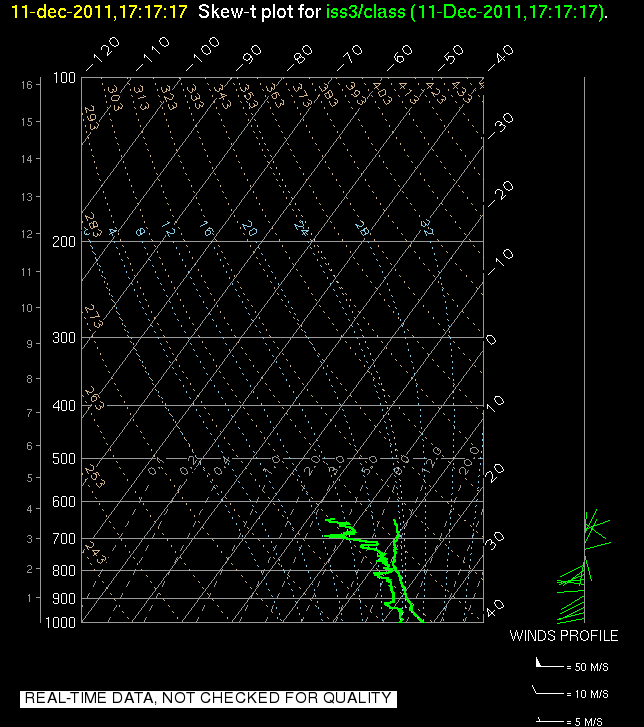644x727 pixels.
Task: Click the 100 pressure level label
Action: click(x=64, y=78)
